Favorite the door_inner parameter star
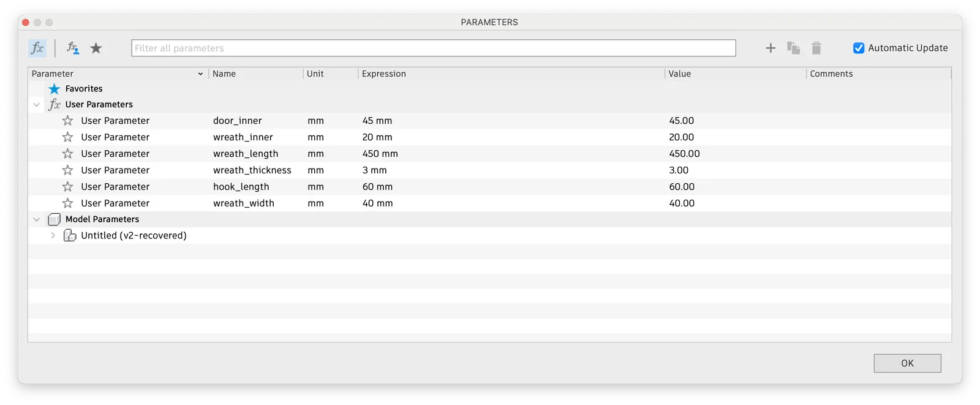Image resolution: width=980 pixels, height=405 pixels. (x=68, y=121)
